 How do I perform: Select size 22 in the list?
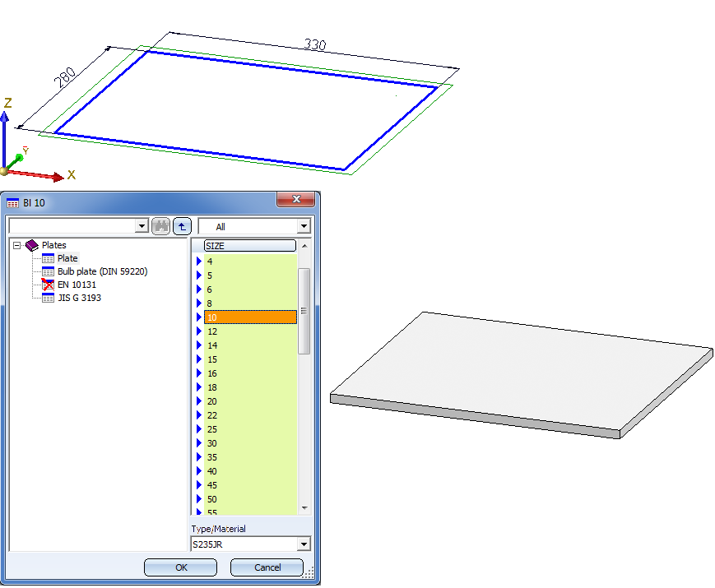pyautogui.click(x=250, y=415)
